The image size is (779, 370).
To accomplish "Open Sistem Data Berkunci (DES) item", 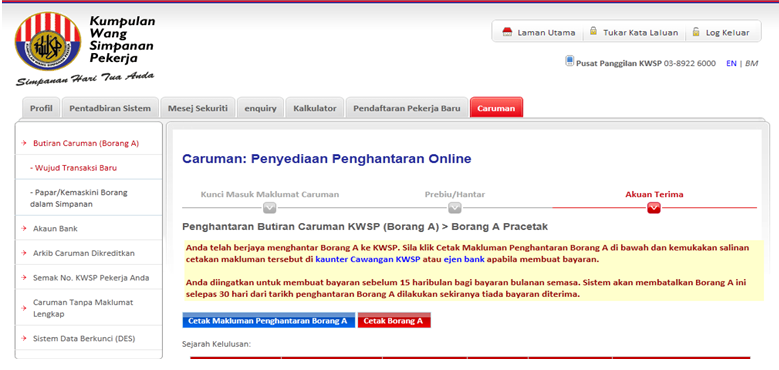I will (84, 339).
